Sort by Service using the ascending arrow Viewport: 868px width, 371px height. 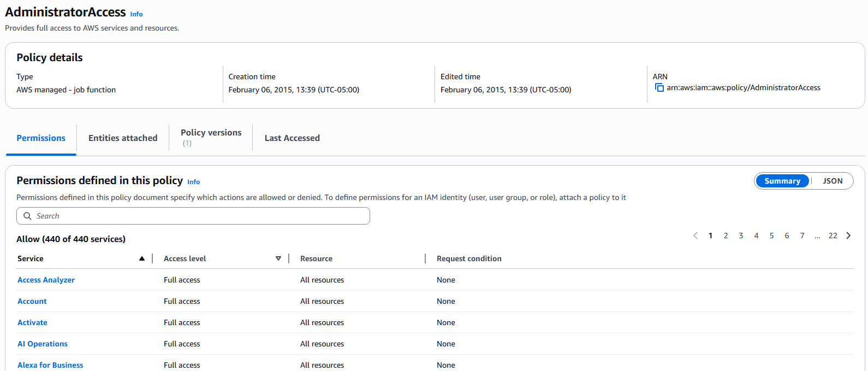[x=142, y=258]
